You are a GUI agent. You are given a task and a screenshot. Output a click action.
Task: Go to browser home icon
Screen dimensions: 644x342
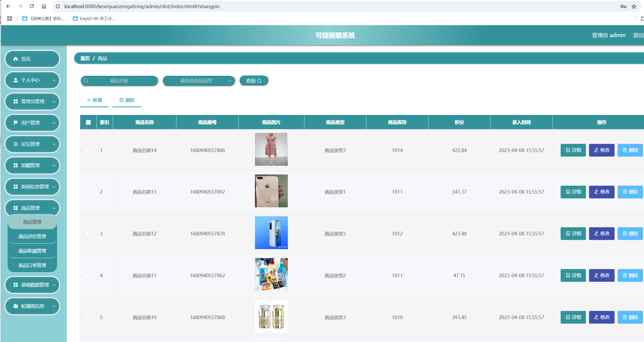coord(44,6)
